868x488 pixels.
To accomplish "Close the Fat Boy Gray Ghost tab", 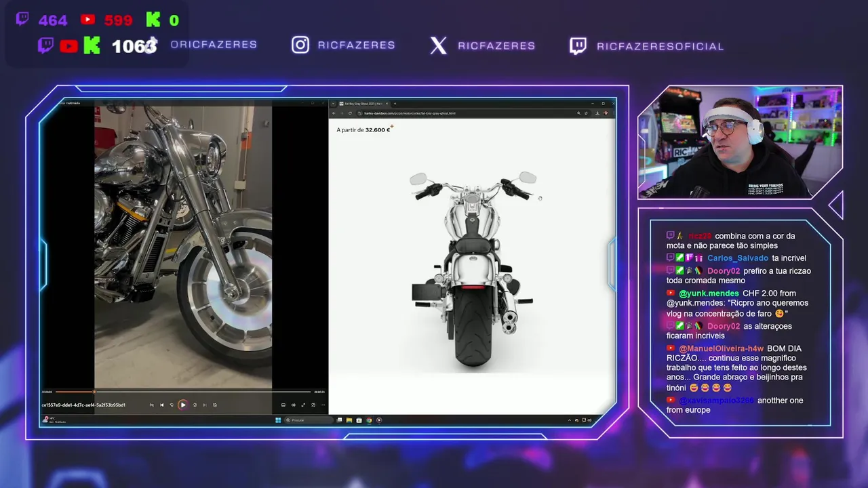I will (x=387, y=104).
